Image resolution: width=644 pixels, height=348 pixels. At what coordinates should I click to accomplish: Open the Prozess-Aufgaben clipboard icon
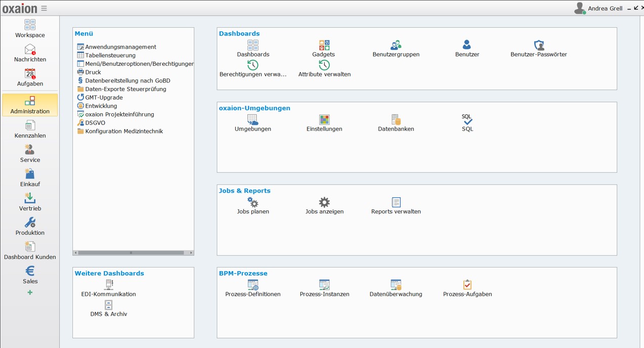click(x=467, y=285)
